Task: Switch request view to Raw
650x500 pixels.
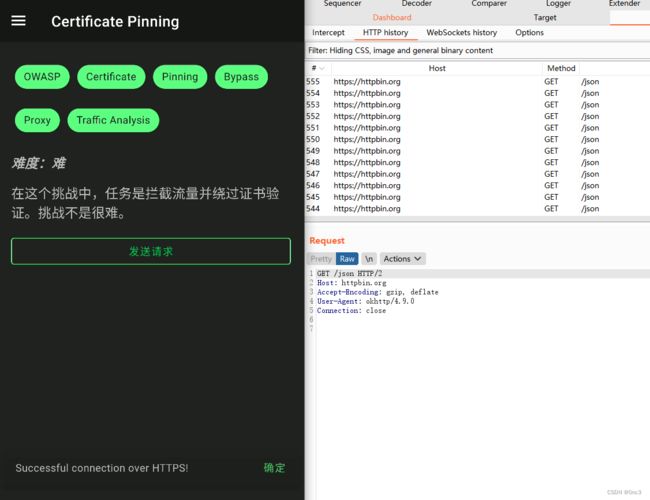Action: 347,259
